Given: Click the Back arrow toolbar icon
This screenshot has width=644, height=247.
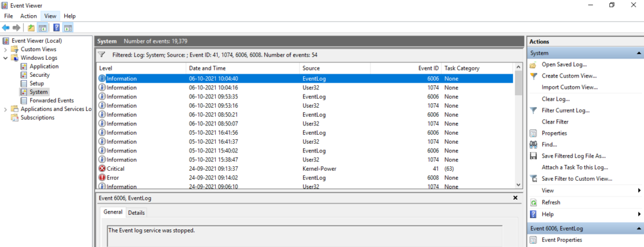Looking at the screenshot, I should pyautogui.click(x=6, y=28).
